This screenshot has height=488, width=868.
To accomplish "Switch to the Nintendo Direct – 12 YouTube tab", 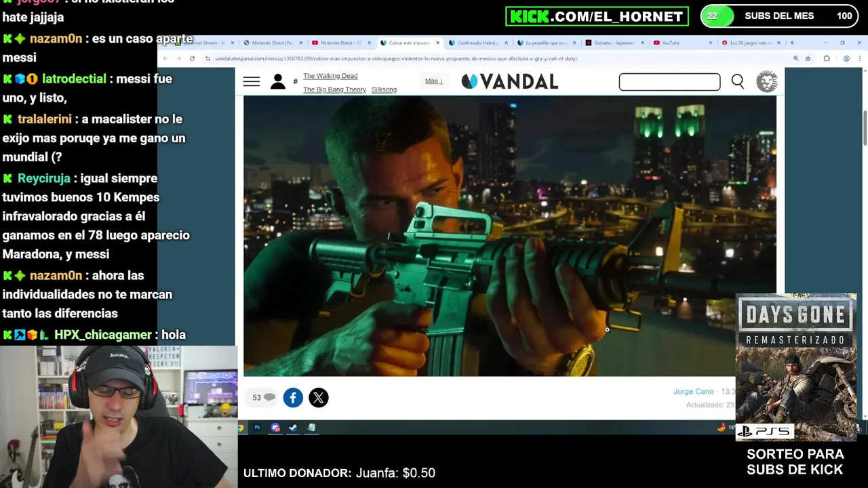I will 341,43.
